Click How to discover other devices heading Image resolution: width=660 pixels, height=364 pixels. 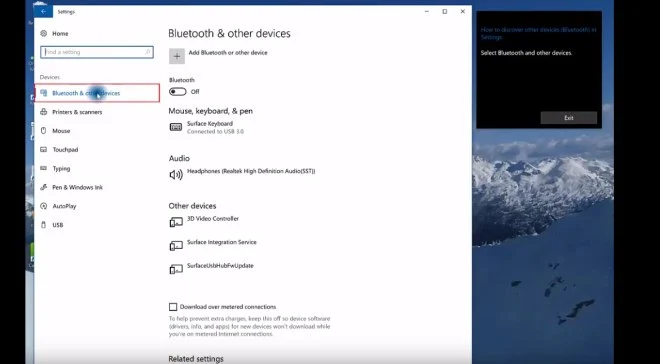coord(538,33)
